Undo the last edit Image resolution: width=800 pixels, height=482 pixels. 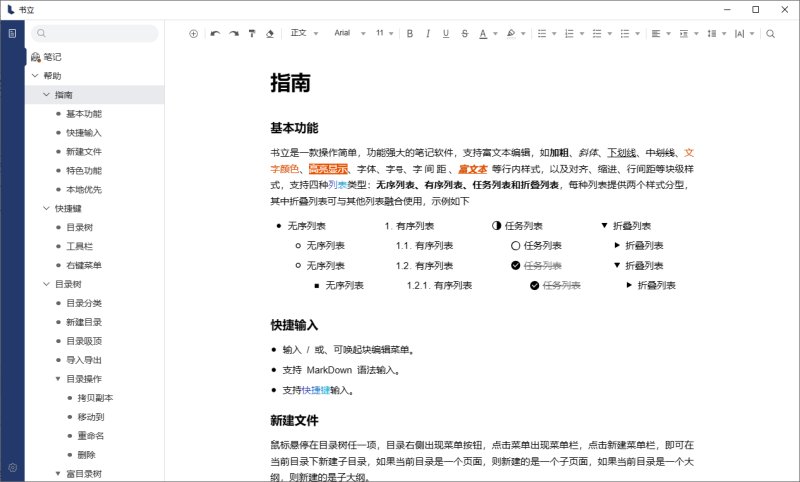tap(215, 34)
